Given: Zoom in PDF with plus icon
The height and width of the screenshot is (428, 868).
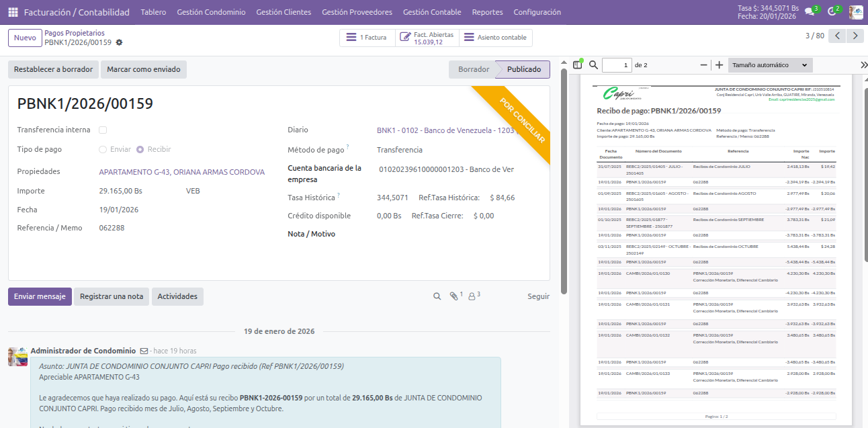Looking at the screenshot, I should 719,65.
